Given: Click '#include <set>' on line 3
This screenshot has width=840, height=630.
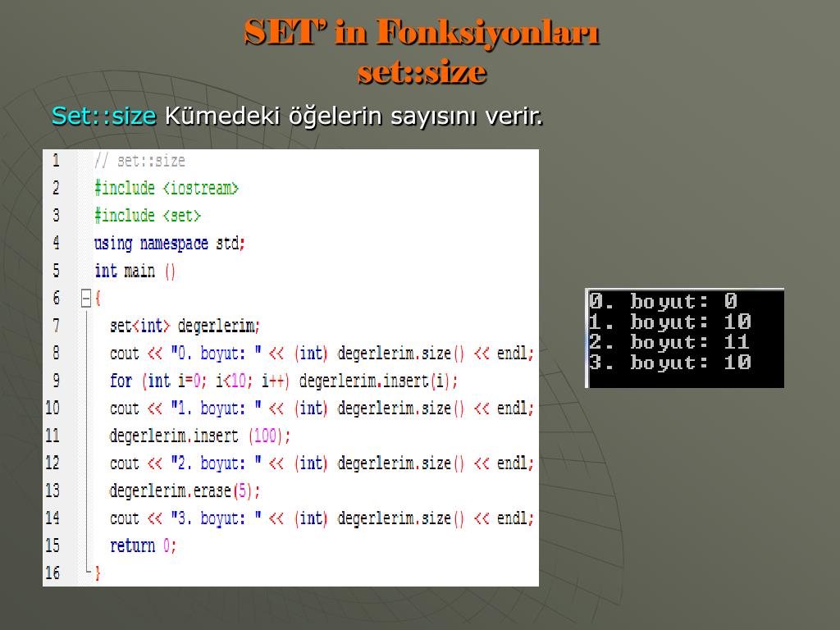Looking at the screenshot, I should [148, 216].
